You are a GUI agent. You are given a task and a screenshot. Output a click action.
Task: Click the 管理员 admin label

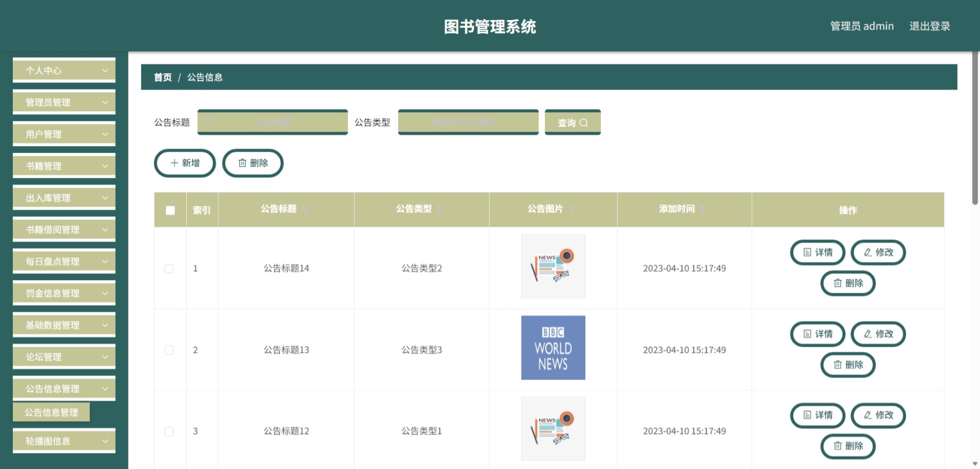(x=862, y=26)
